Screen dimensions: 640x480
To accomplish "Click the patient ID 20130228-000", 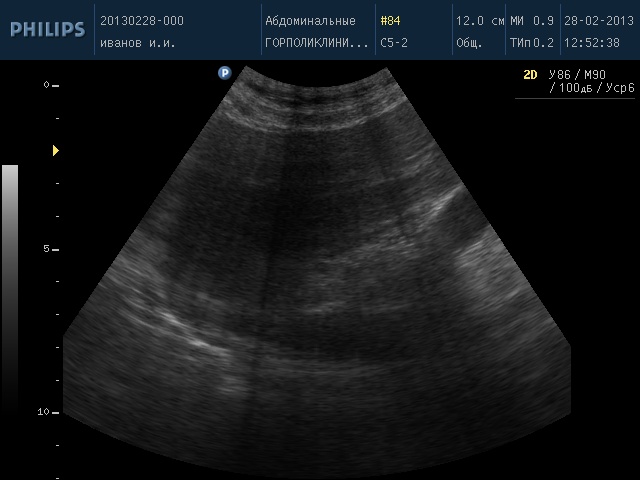I will pyautogui.click(x=142, y=21).
